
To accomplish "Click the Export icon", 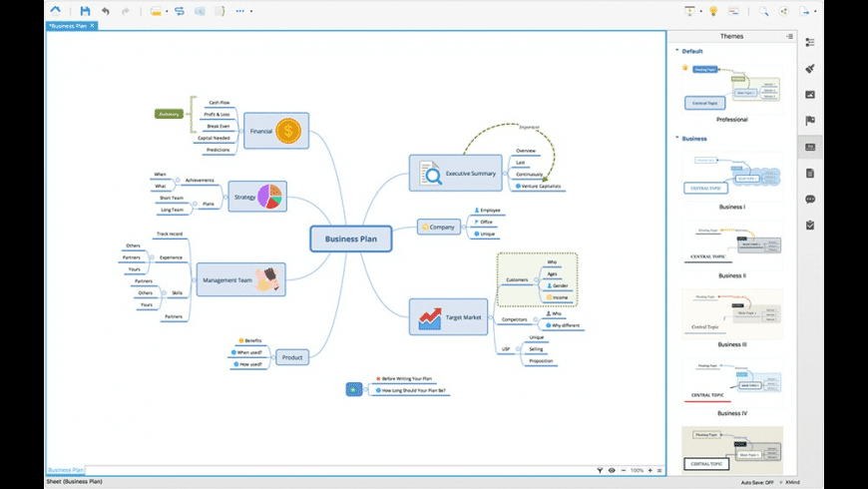I will (x=805, y=11).
